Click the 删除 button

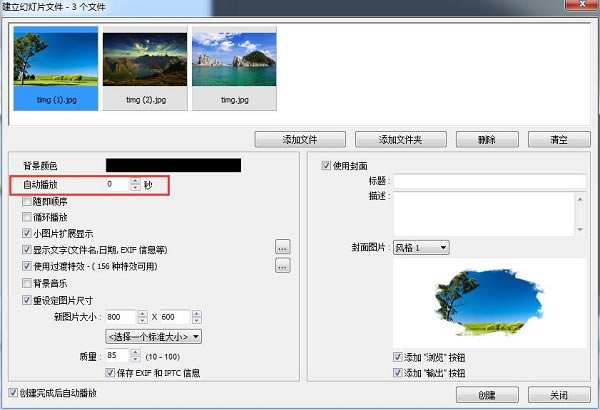pos(487,140)
